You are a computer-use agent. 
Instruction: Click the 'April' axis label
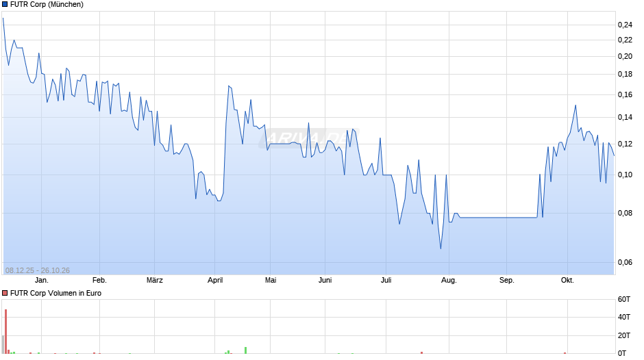pyautogui.click(x=215, y=281)
